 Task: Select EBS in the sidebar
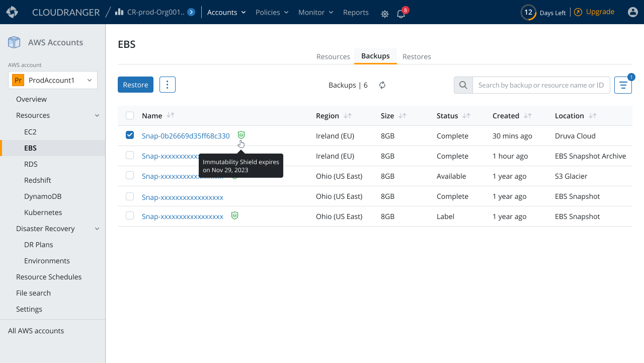pos(52,148)
